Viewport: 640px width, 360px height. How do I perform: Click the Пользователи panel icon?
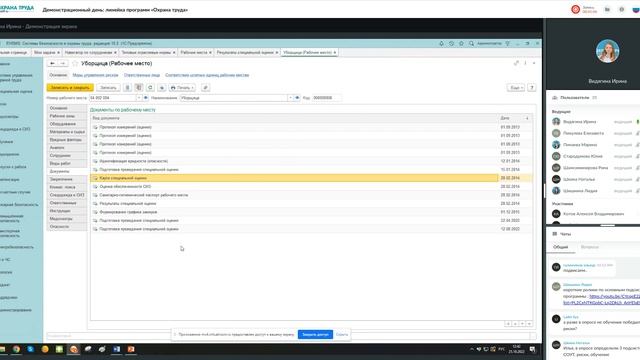tap(555, 98)
